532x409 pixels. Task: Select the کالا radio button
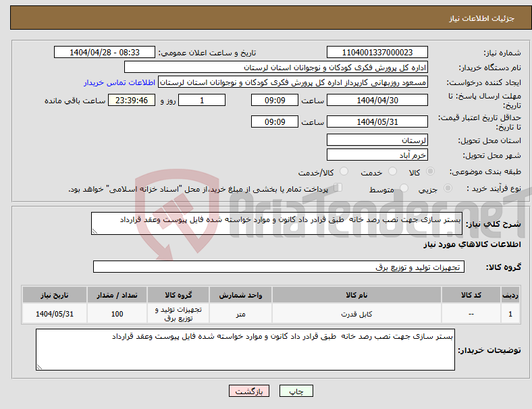[430, 171]
